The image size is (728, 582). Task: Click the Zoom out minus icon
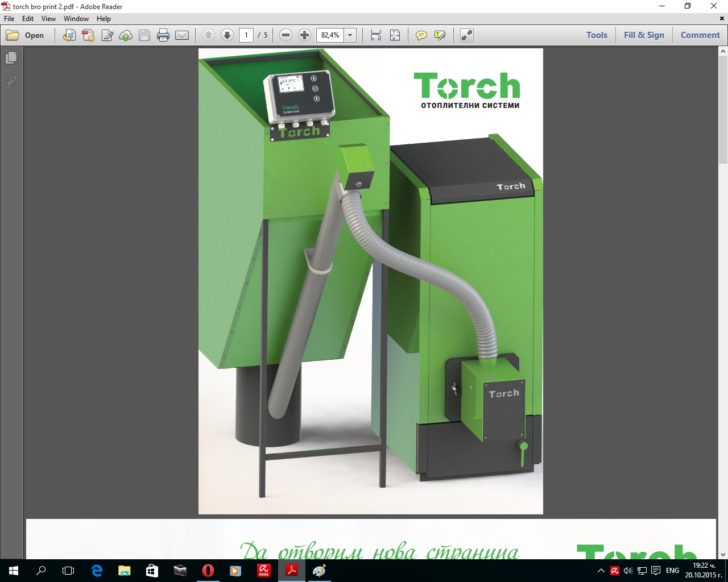(286, 35)
